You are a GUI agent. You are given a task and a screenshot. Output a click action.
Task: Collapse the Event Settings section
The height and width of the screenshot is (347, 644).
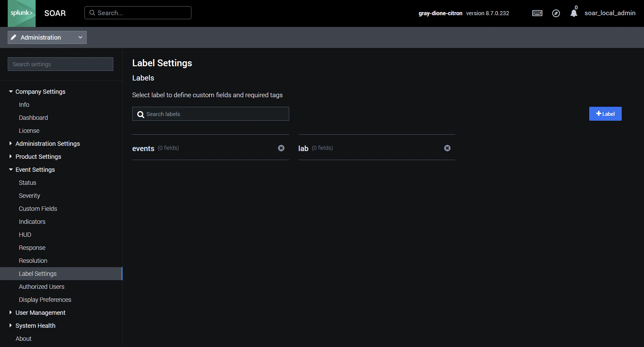(11, 170)
